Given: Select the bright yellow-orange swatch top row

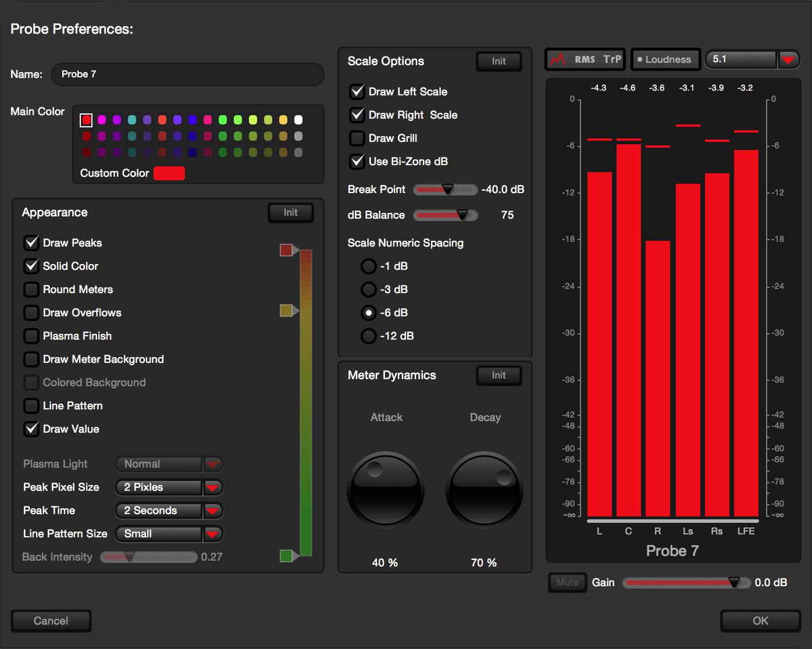Looking at the screenshot, I should (x=283, y=120).
